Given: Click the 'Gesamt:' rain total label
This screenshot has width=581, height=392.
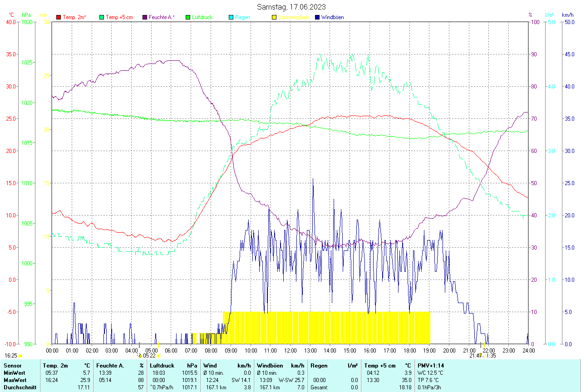Looking at the screenshot, I should pos(320,387).
